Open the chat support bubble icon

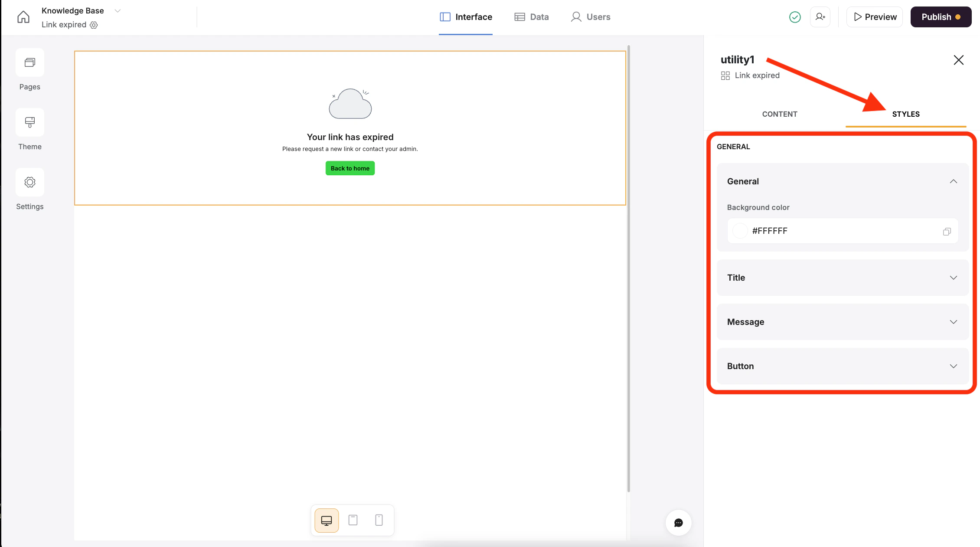[679, 523]
